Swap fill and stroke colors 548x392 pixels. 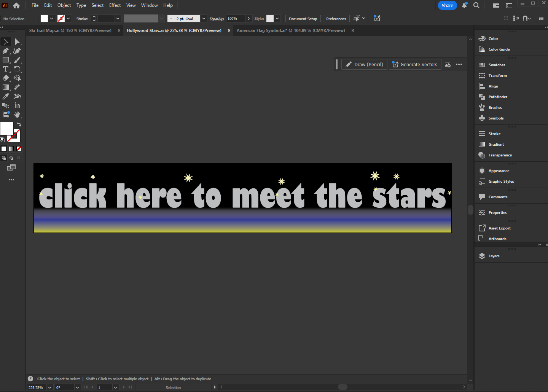19,124
